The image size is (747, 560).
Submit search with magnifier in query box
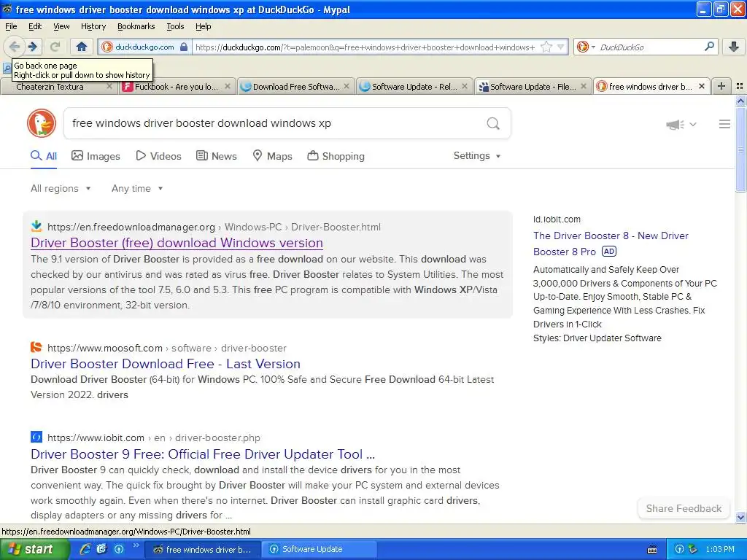(x=493, y=124)
